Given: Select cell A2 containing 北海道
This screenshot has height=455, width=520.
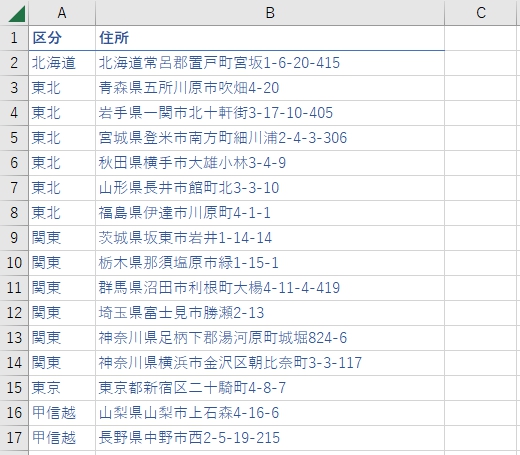Looking at the screenshot, I should point(62,63).
